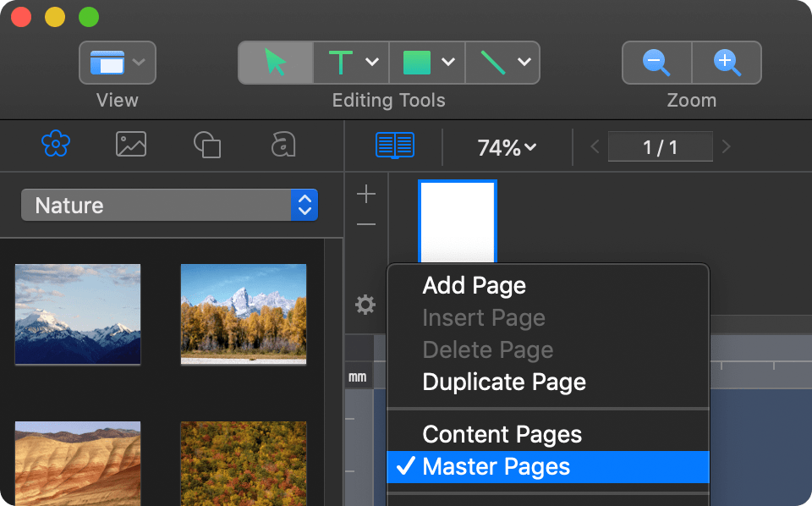Screen dimensions: 812x506
Task: Select Duplicate Page in the menu
Action: pyautogui.click(x=503, y=382)
